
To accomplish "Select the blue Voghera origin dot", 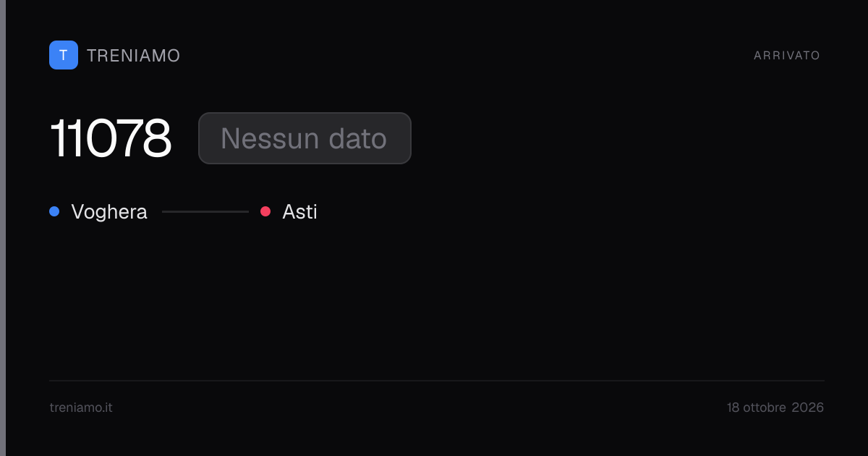I will pos(54,211).
